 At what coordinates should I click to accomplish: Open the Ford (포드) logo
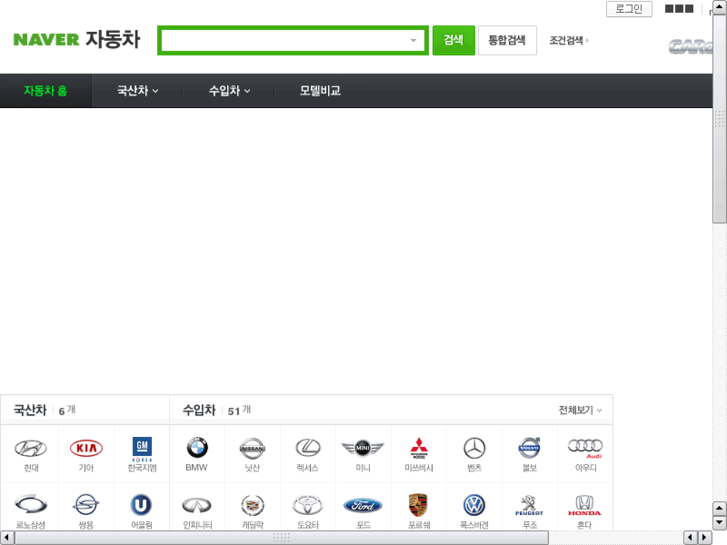[x=363, y=505]
